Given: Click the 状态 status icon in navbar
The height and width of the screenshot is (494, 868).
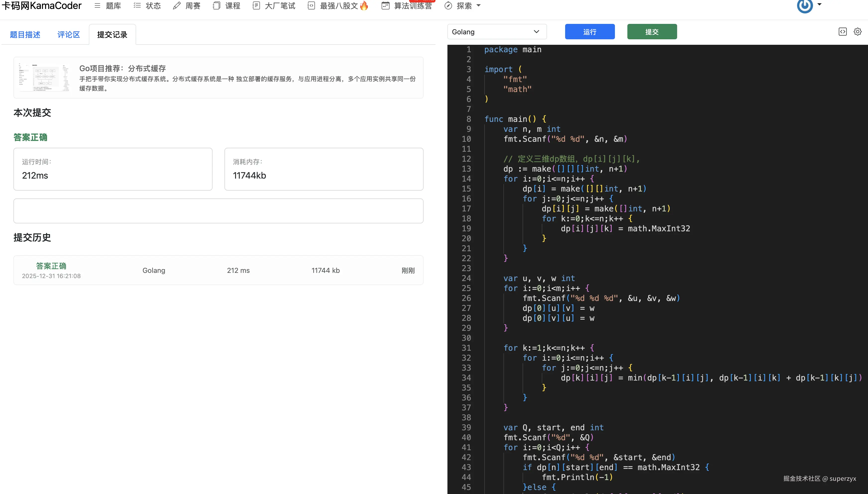Looking at the screenshot, I should (x=137, y=5).
